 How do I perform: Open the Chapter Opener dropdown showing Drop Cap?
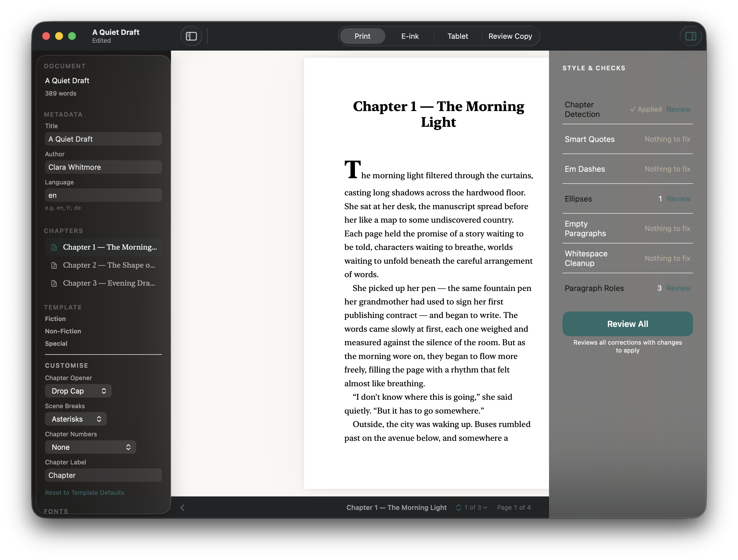tap(78, 390)
